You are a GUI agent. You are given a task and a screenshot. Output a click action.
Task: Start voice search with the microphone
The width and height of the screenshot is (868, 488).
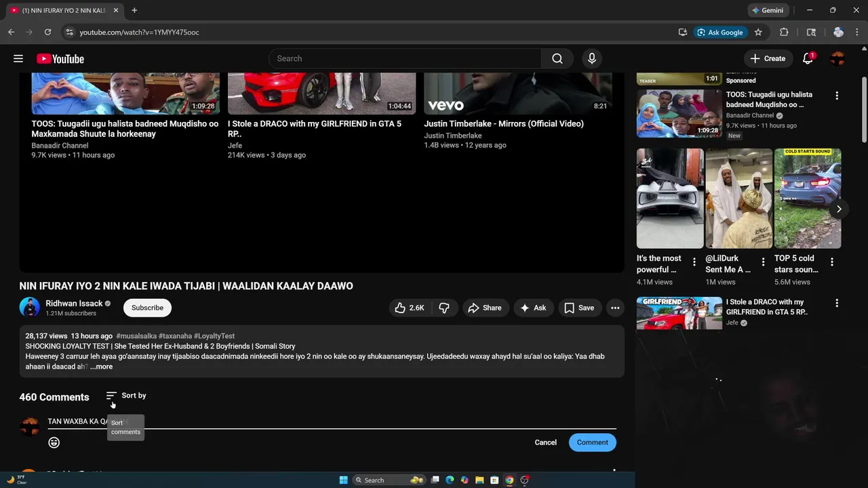tap(592, 59)
